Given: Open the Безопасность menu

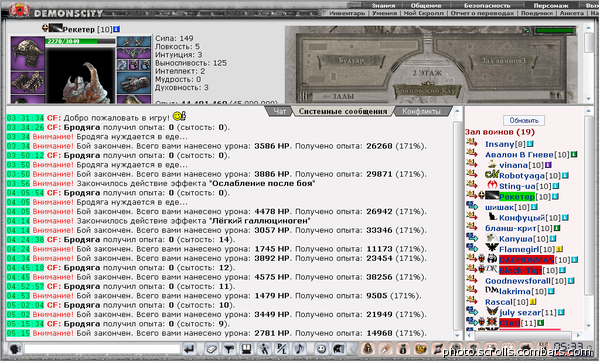Looking at the screenshot, I should pos(487,5).
